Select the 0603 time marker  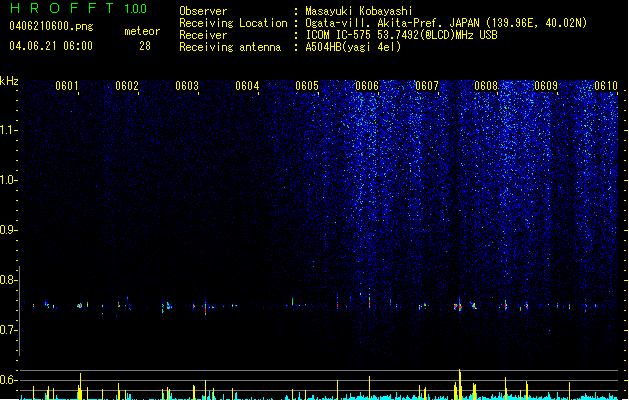pyautogui.click(x=187, y=86)
